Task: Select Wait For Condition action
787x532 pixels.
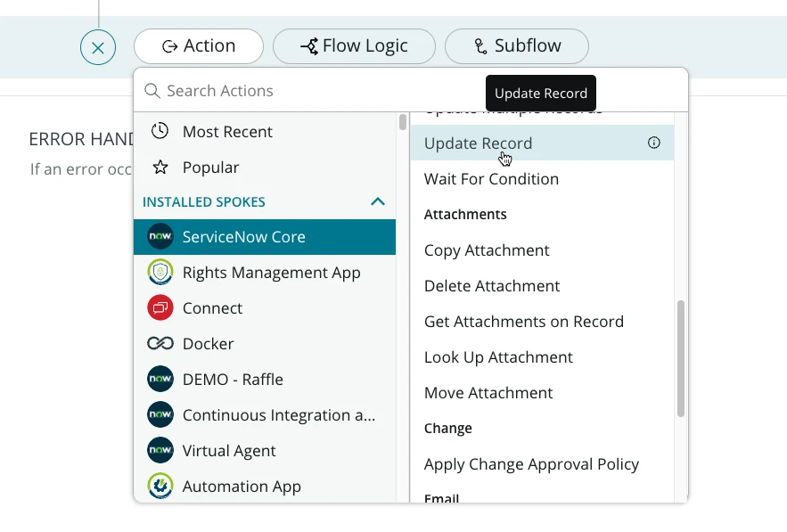Action: click(491, 179)
